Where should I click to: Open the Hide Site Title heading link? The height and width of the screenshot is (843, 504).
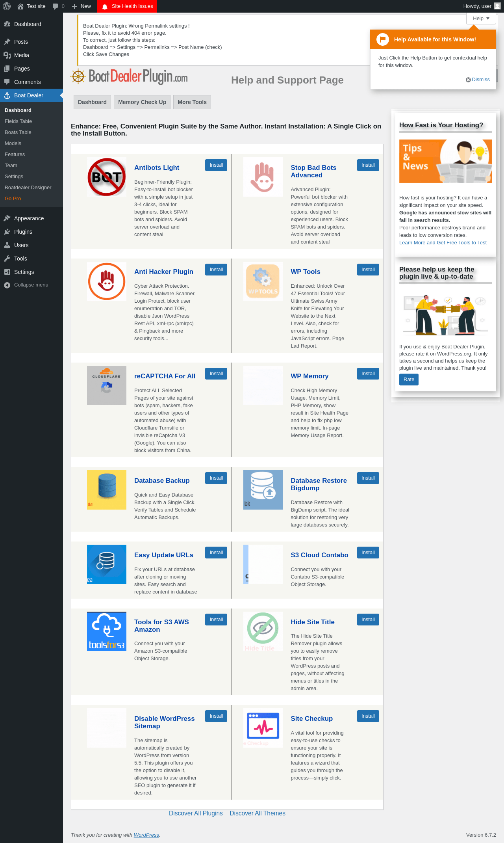coord(313,622)
